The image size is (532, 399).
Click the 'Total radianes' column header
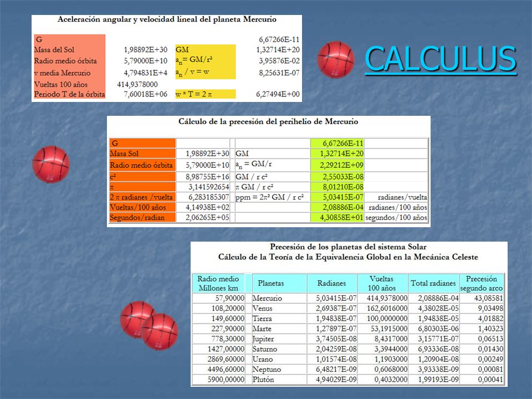click(x=433, y=283)
